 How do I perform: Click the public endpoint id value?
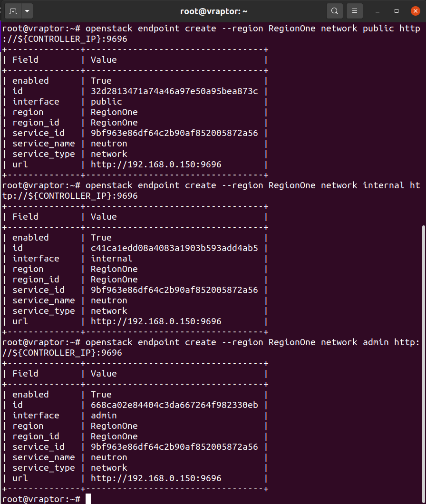coord(174,91)
